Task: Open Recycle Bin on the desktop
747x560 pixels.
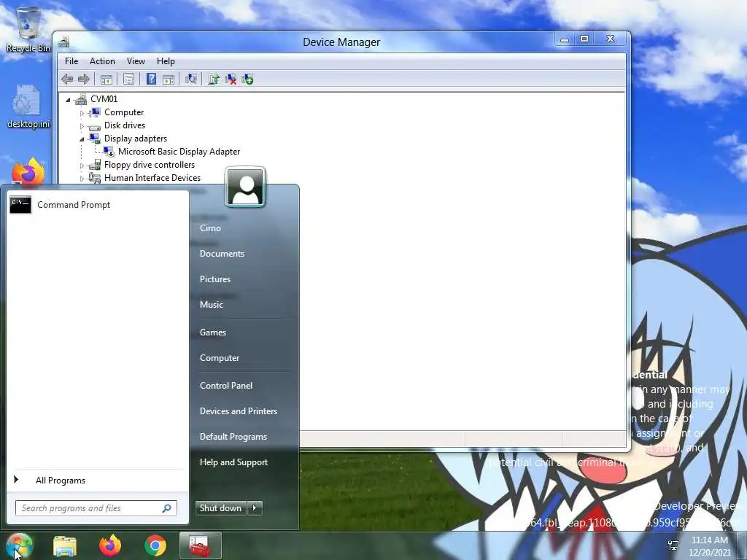Action: (x=28, y=28)
